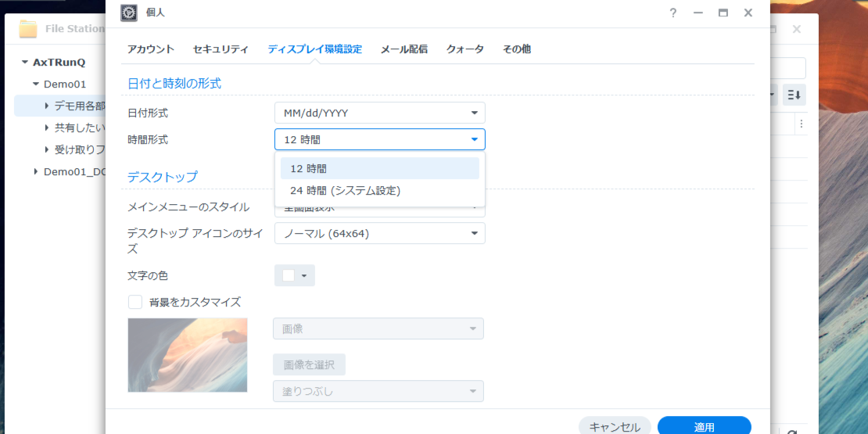Screen dimensions: 868x434
Task: Open the ノーマル (64x64) icon size dropdown
Action: click(379, 234)
